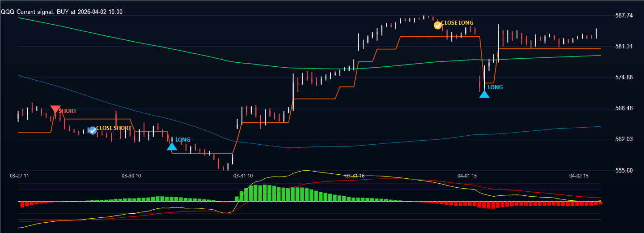Image resolution: width=644 pixels, height=233 pixels.
Task: Select the LONG up-triangle marker after CLOSE SHORT
Action: [x=172, y=146]
